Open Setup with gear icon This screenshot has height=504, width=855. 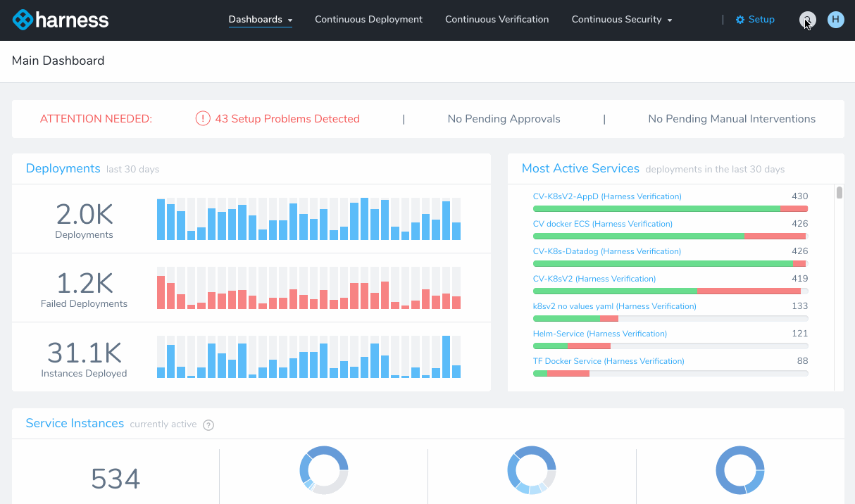pos(755,20)
